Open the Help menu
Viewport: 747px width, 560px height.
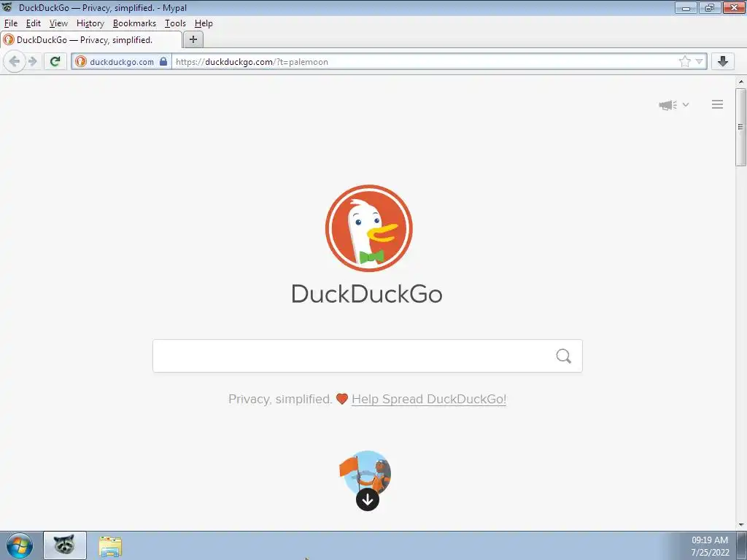pyautogui.click(x=204, y=23)
